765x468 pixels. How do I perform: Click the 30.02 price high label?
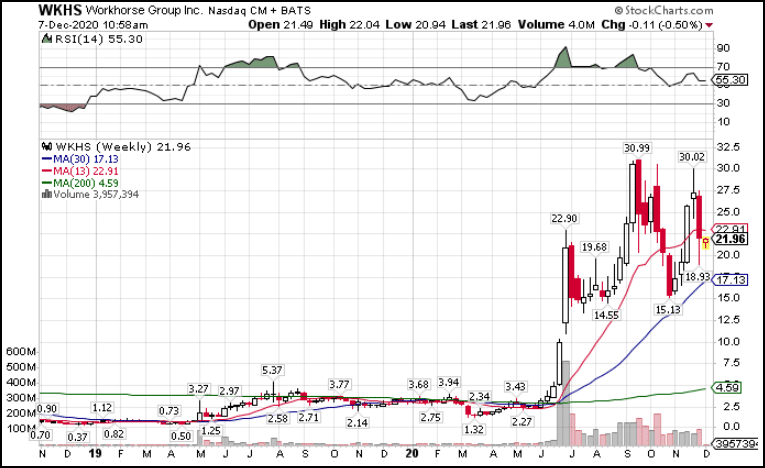pyautogui.click(x=692, y=157)
